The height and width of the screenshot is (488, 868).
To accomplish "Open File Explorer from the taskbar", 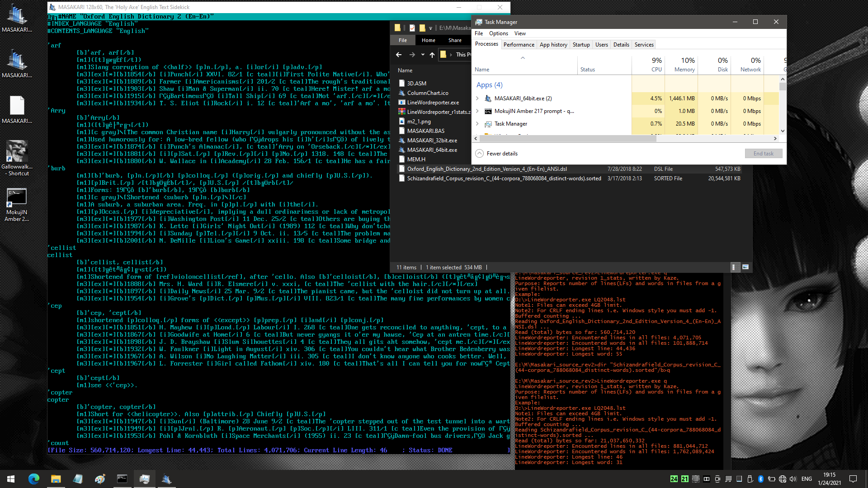I will (x=56, y=479).
